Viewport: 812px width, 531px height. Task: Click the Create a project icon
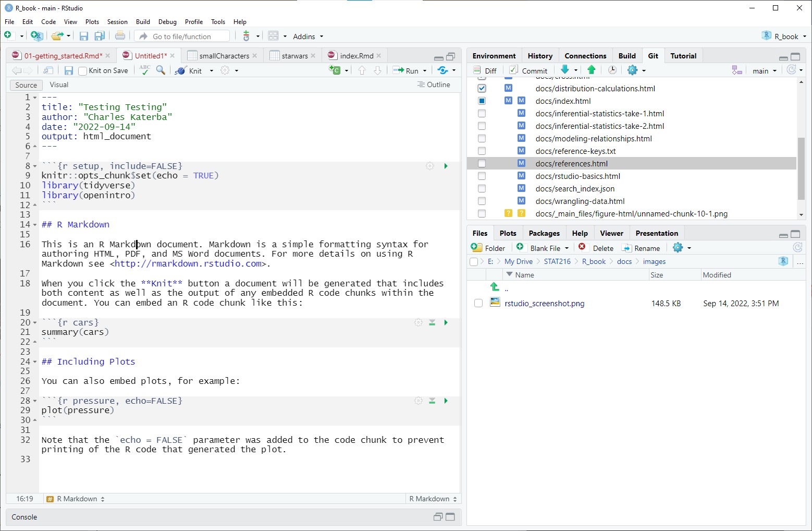tap(36, 36)
